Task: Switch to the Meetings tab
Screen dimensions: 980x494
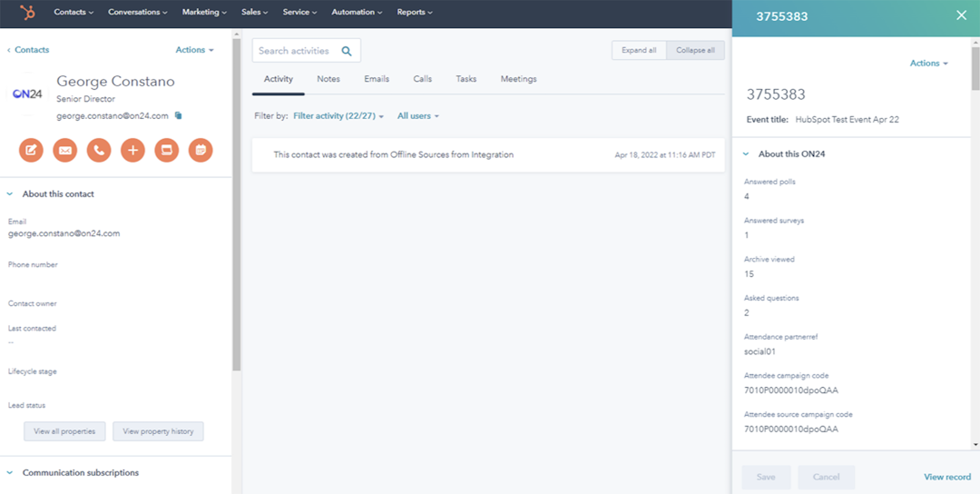Action: click(x=518, y=79)
